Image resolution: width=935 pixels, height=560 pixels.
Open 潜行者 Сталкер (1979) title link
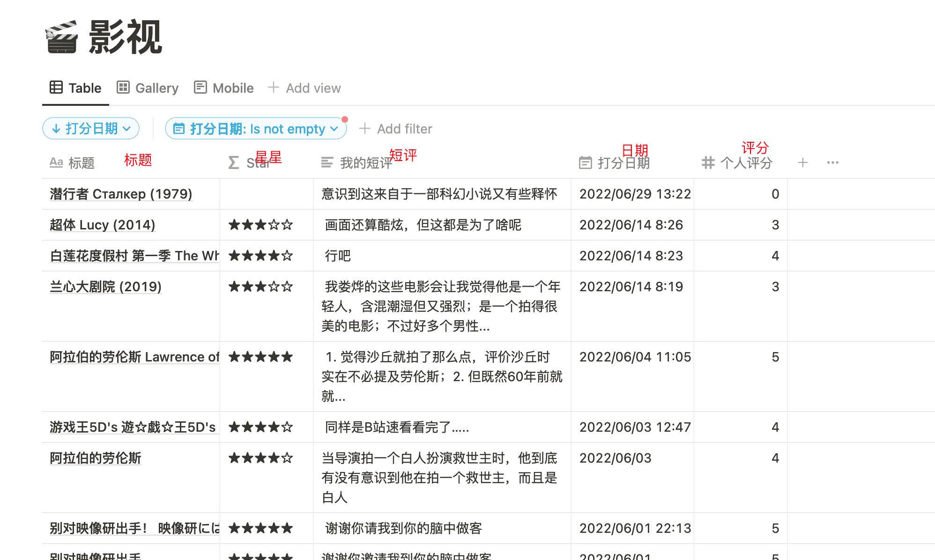pyautogui.click(x=121, y=194)
